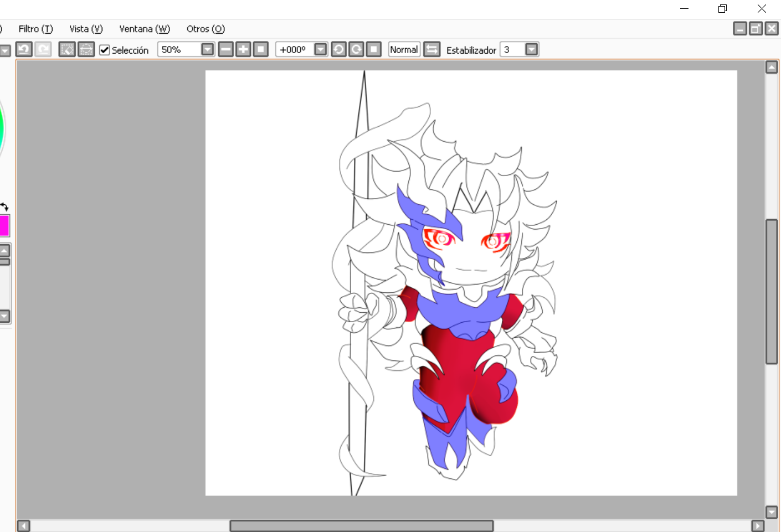Click the zoom in plus icon
Viewport: 781px width, 532px height.
point(243,49)
